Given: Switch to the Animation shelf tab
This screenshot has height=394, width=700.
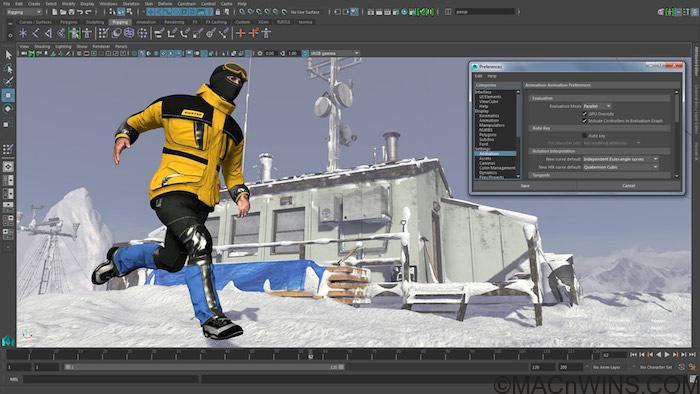Looking at the screenshot, I should 146,22.
